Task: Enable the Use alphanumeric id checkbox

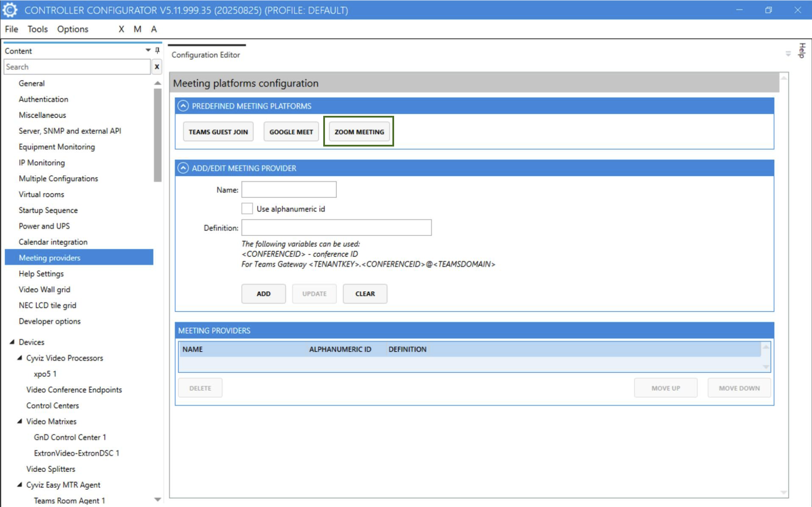Action: coord(247,209)
